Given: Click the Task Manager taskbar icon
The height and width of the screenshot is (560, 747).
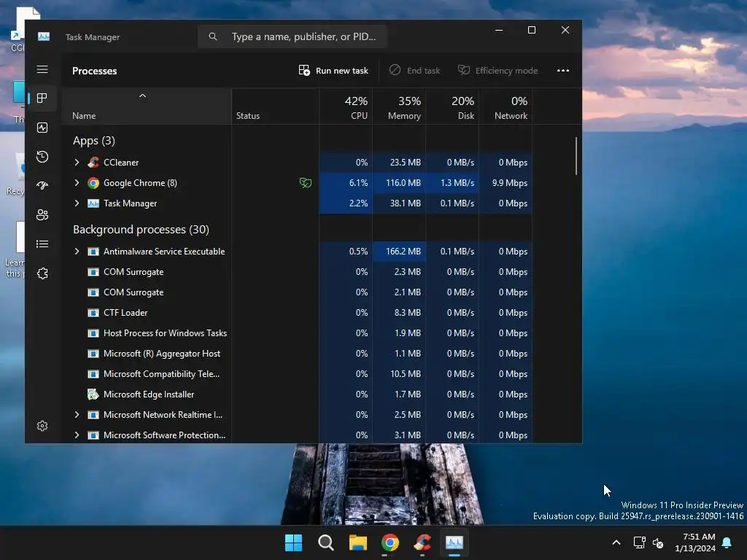Looking at the screenshot, I should point(454,542).
